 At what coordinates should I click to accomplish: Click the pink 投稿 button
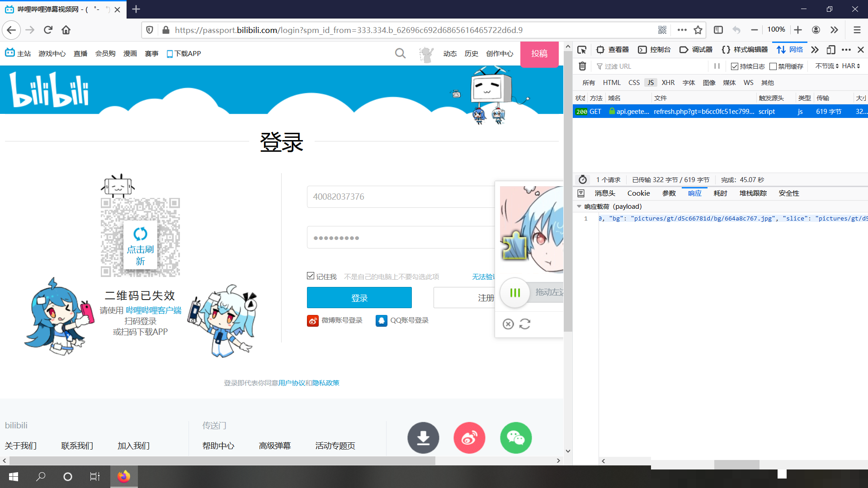point(539,54)
